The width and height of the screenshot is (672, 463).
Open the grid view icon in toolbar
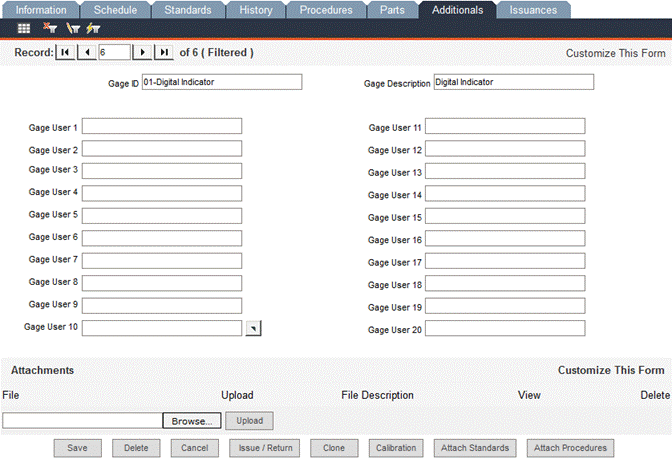tap(24, 29)
